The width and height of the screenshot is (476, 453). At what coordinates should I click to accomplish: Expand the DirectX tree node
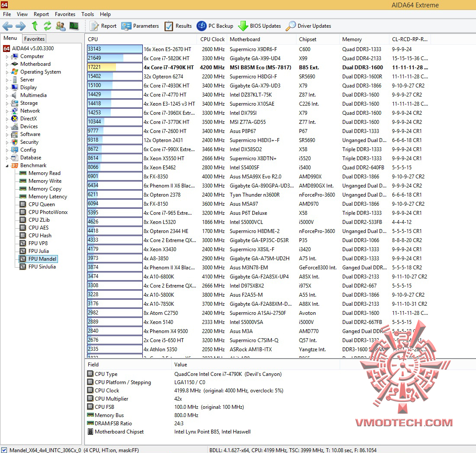click(7, 119)
